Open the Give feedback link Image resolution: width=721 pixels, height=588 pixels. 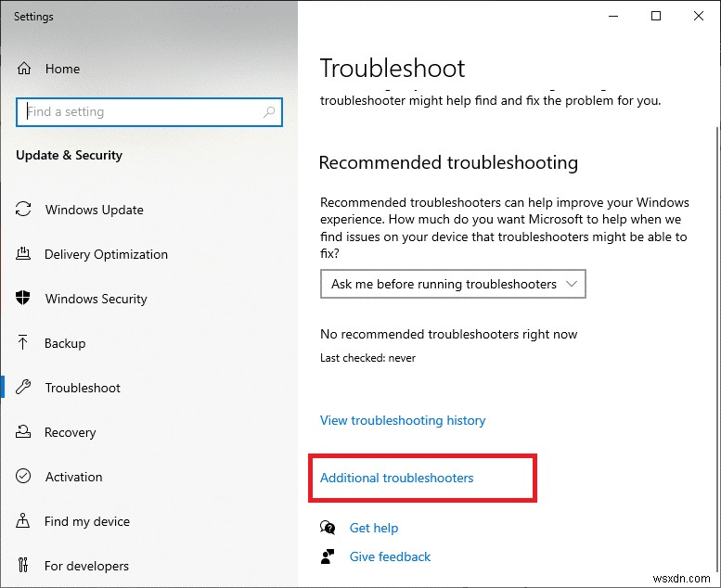pyautogui.click(x=390, y=556)
